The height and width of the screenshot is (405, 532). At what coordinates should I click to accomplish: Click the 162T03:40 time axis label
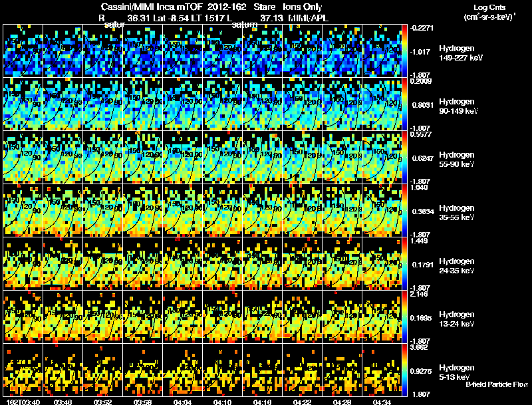point(23,402)
